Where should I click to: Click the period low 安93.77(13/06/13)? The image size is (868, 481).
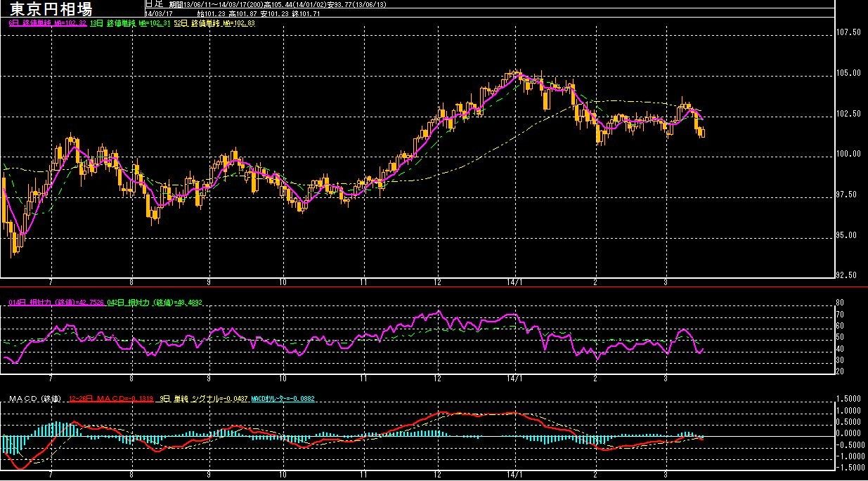click(x=358, y=4)
